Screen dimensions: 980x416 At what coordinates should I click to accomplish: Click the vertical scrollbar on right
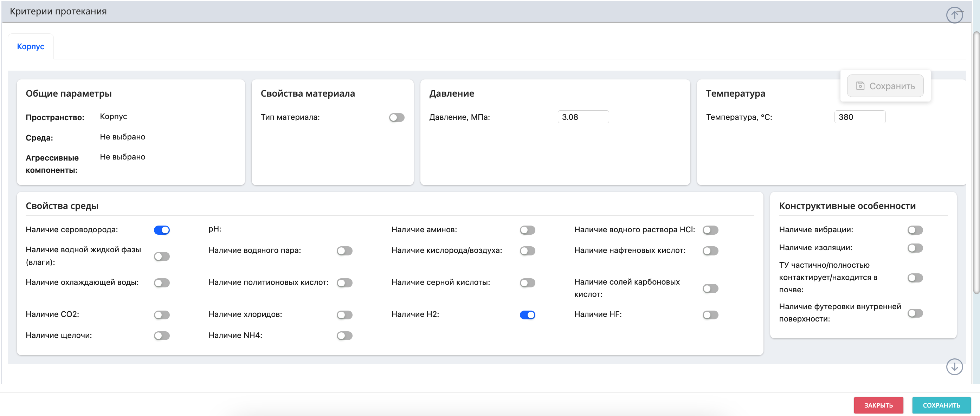pyautogui.click(x=976, y=163)
